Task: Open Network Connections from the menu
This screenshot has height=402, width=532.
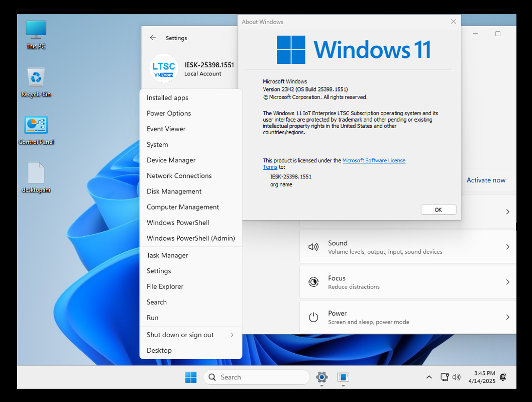Action: (x=191, y=176)
